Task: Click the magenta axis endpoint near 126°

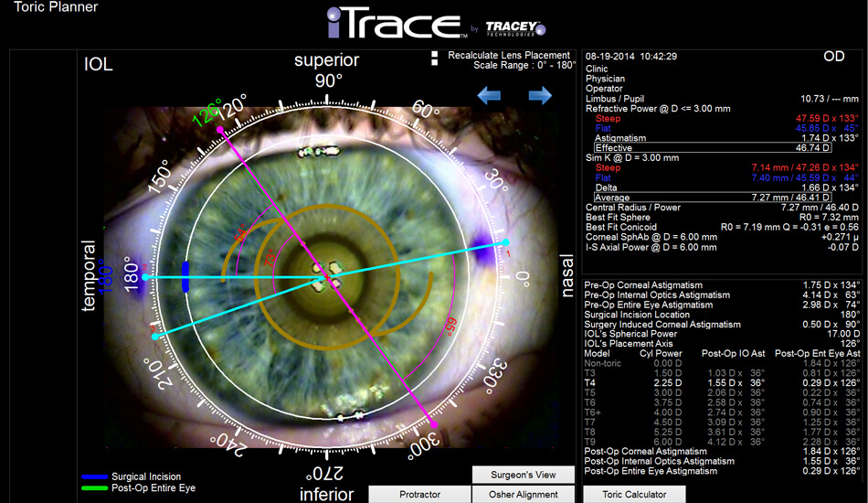Action: point(220,130)
